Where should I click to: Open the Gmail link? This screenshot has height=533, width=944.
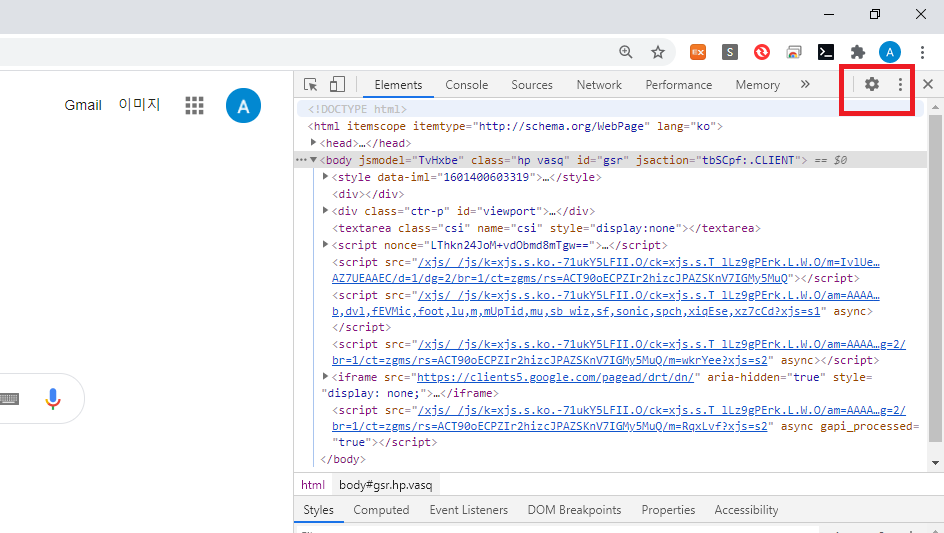click(82, 105)
